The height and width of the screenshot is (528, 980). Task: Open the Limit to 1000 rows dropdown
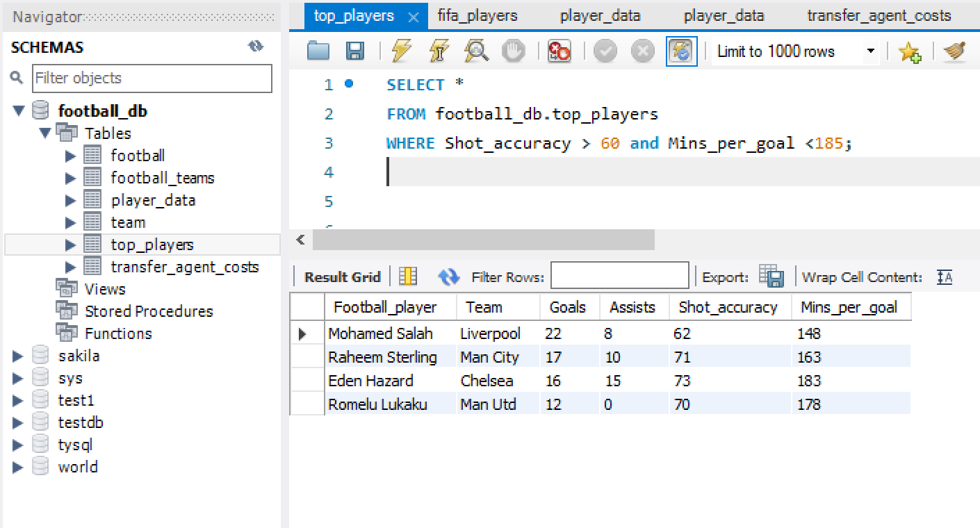(870, 51)
